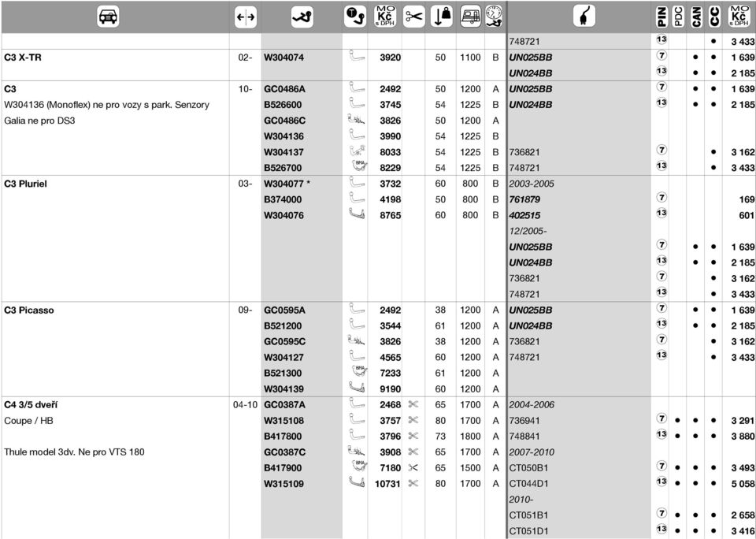Click the BMA towbar drawing in B521300 row
Image resolution: width=756 pixels, height=539 pixels.
pyautogui.click(x=359, y=372)
